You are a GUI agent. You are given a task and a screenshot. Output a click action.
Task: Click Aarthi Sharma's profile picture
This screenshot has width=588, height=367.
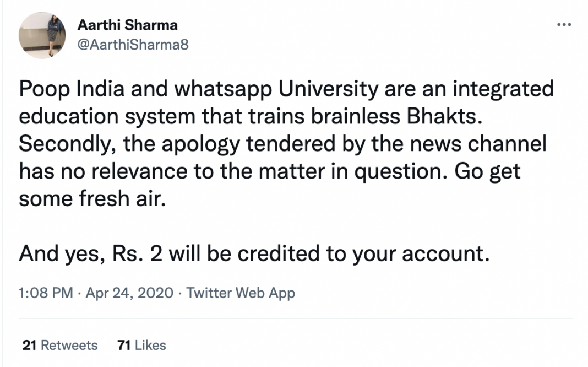coord(42,35)
